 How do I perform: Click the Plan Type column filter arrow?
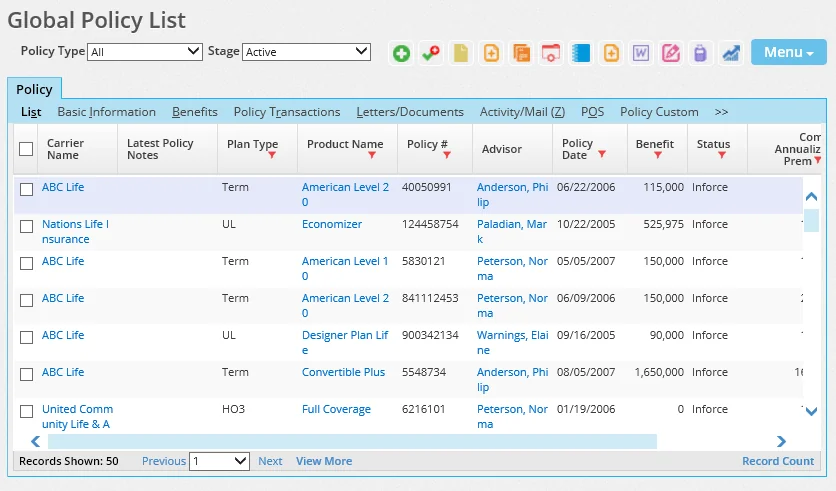pos(271,156)
